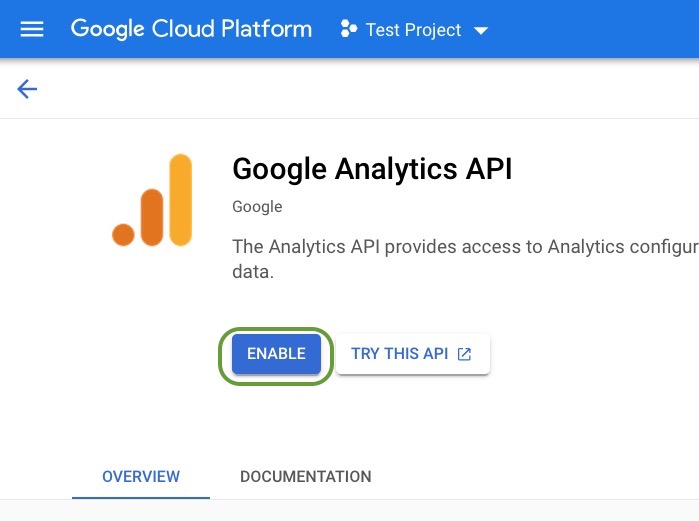This screenshot has width=699, height=521.
Task: Click the tall yellow bar in the logo
Action: coord(181,199)
